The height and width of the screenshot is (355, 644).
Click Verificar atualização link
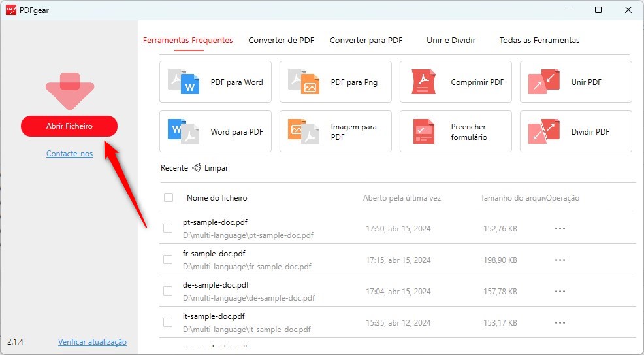(x=92, y=342)
